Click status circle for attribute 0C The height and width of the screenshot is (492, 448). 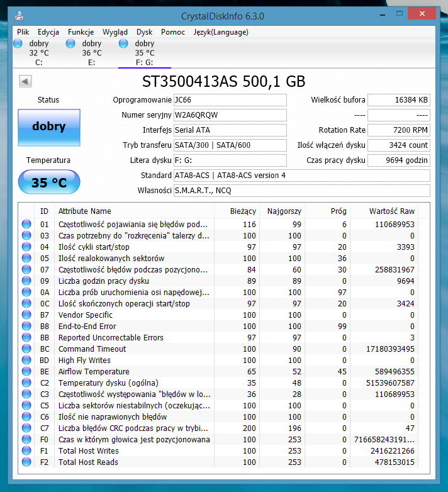[26, 303]
